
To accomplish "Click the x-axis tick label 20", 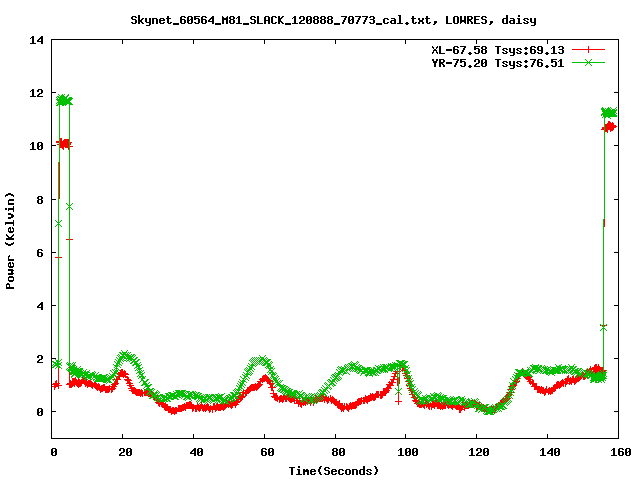I will point(125,452).
